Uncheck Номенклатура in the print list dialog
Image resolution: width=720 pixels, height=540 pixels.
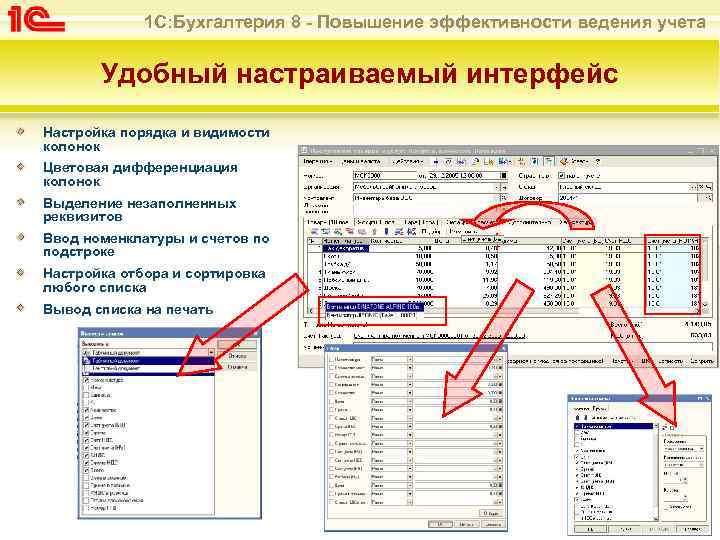pyautogui.click(x=86, y=380)
